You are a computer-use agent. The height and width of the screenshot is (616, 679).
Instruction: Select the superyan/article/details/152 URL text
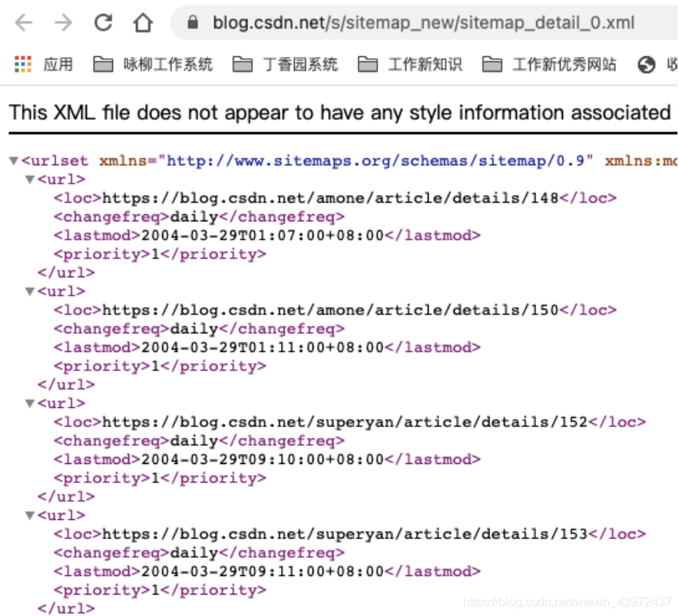pos(345,422)
